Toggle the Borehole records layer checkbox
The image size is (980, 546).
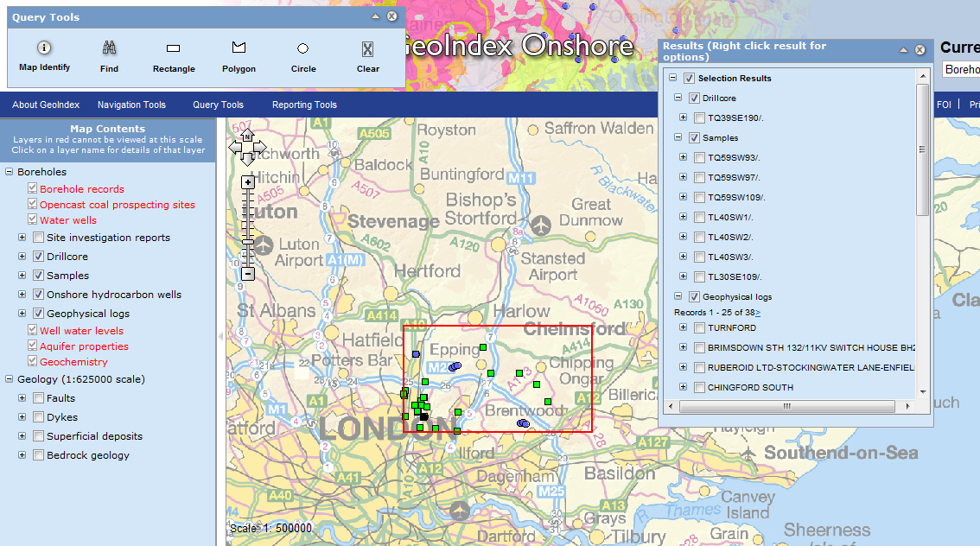(x=33, y=188)
